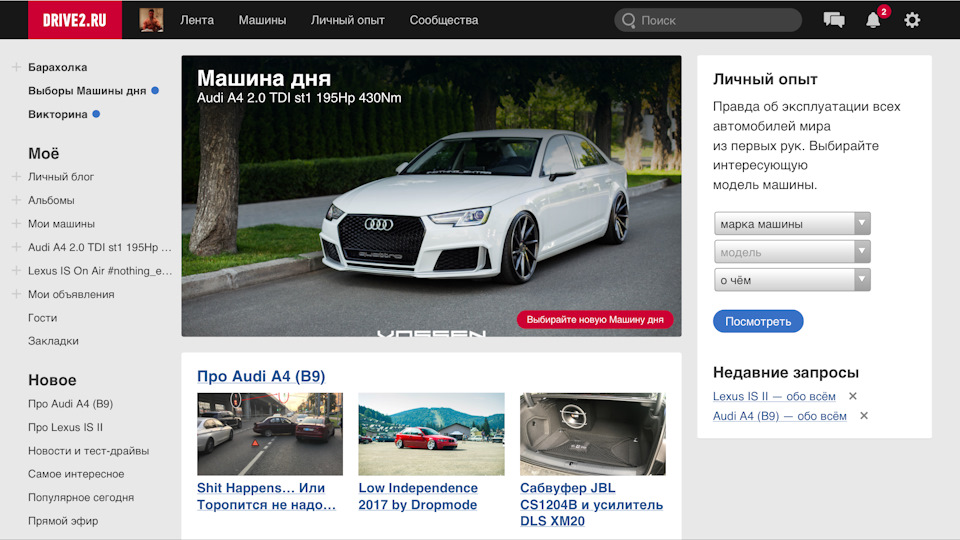Open Выборы Машины дня in sidebar
This screenshot has height=540, width=960.
87,91
